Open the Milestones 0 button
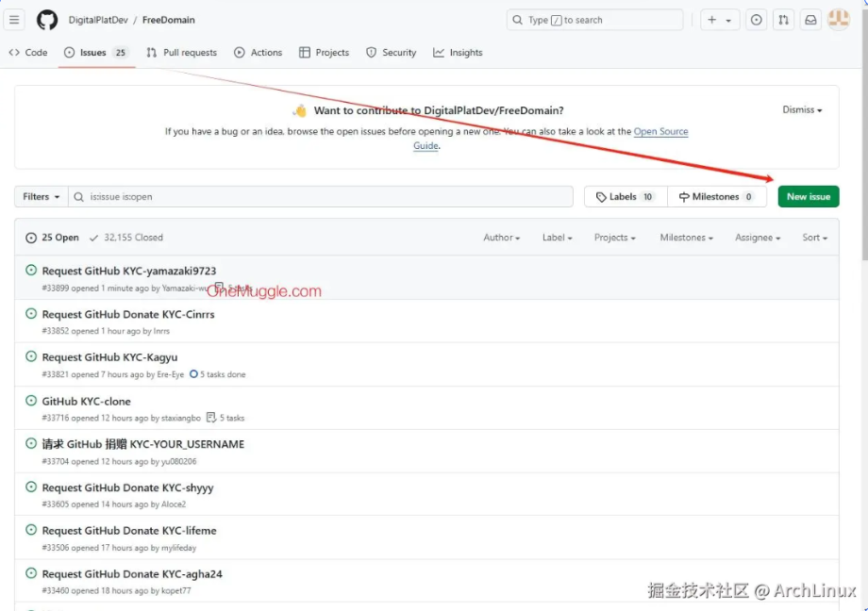The width and height of the screenshot is (868, 611). [717, 196]
